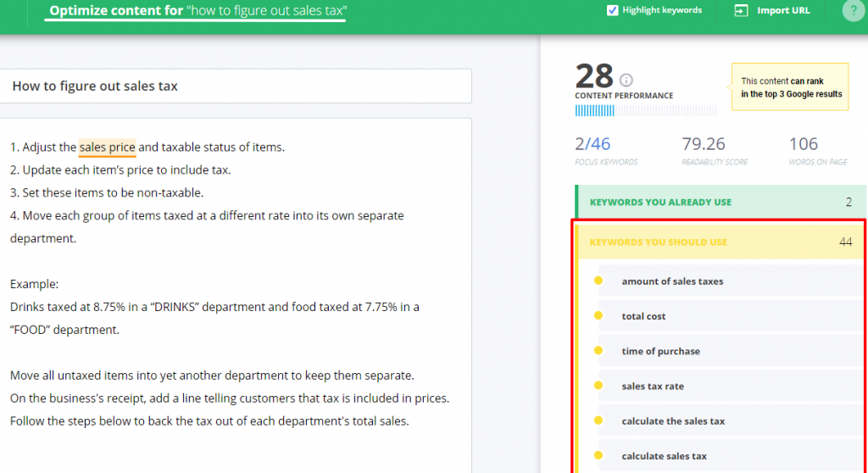868x473 pixels.
Task: Click the Import URL button
Action: coord(771,11)
